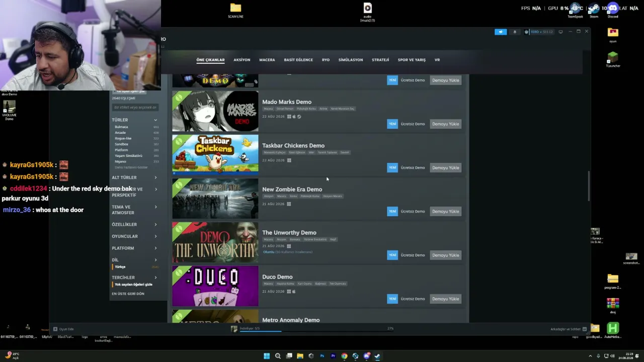The image size is (644, 362).
Task: Click Demoyu Yükle for Duco Demo
Action: point(446,299)
